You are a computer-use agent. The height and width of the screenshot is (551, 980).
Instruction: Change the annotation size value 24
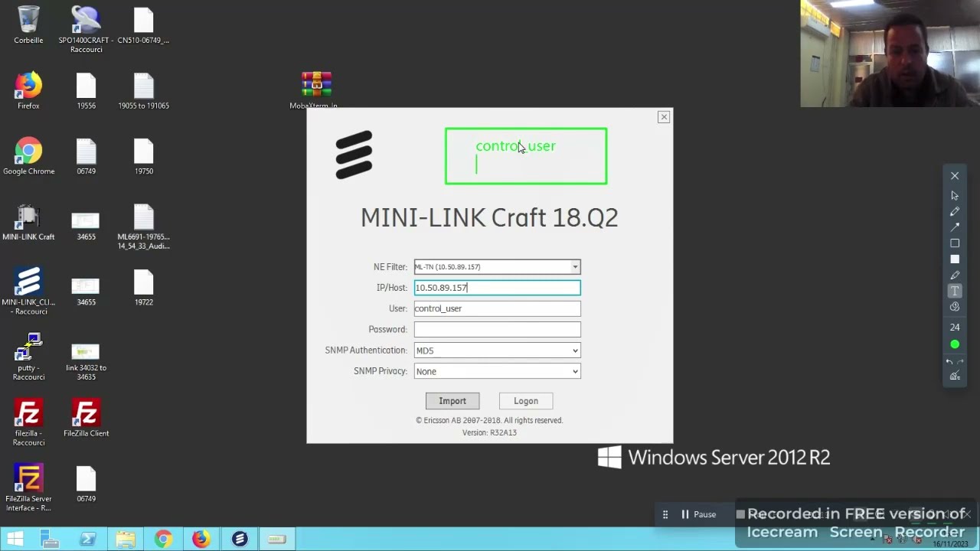coord(955,328)
